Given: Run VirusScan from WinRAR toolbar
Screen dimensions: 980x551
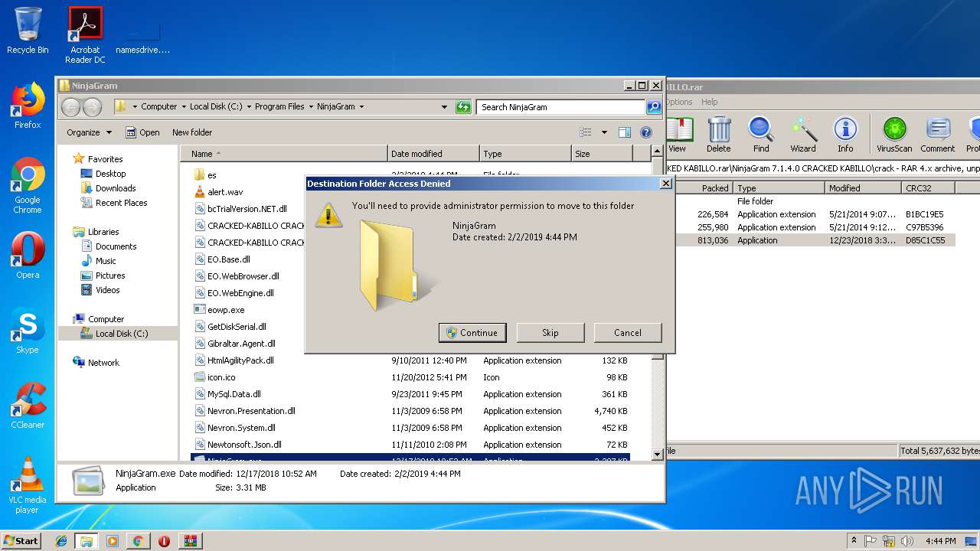Looking at the screenshot, I should coord(894,135).
